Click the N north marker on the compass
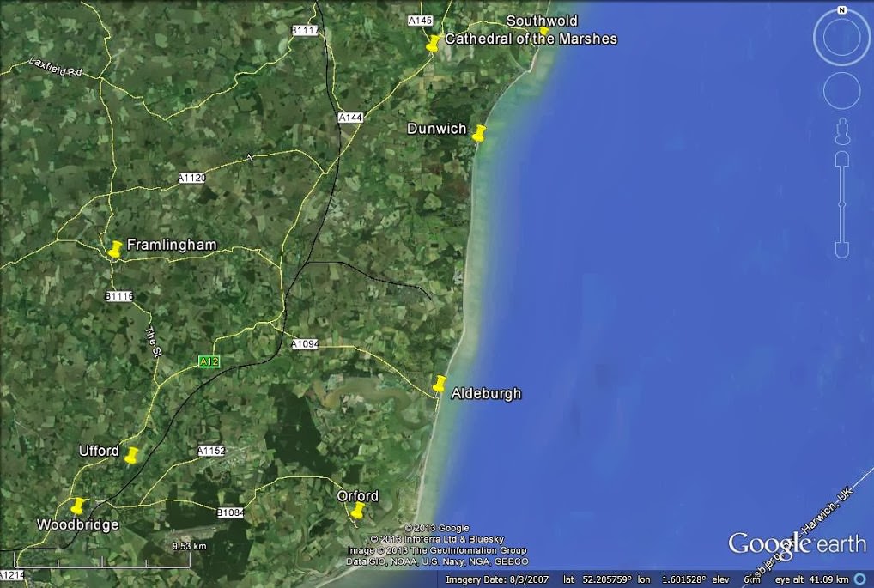The image size is (874, 588). 841,10
